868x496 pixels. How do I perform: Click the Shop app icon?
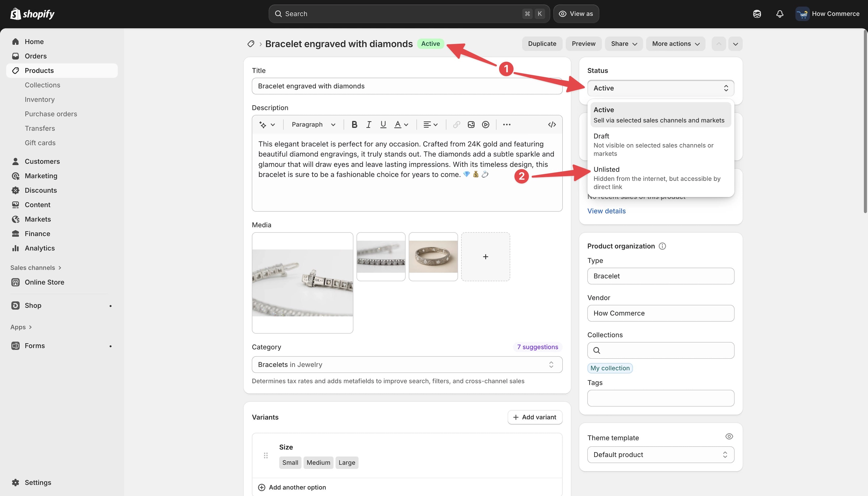click(15, 306)
